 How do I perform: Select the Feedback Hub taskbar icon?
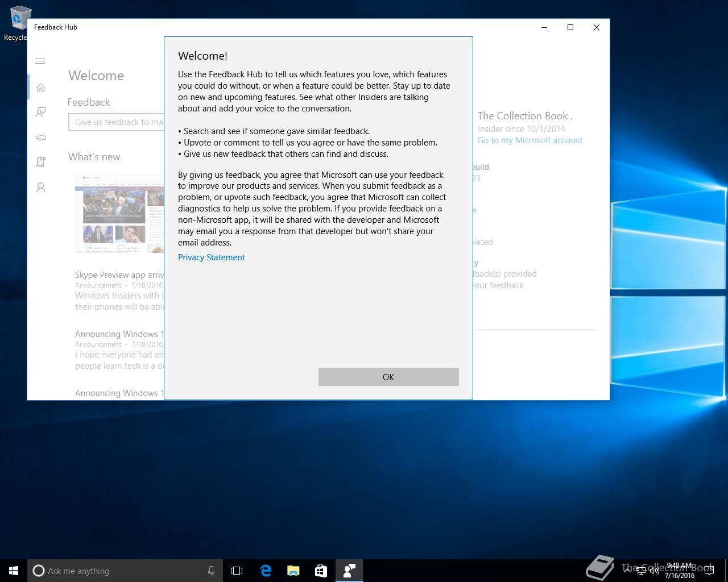349,571
